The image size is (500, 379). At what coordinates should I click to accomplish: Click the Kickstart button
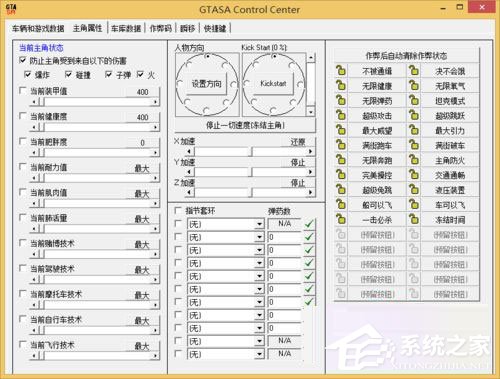273,84
